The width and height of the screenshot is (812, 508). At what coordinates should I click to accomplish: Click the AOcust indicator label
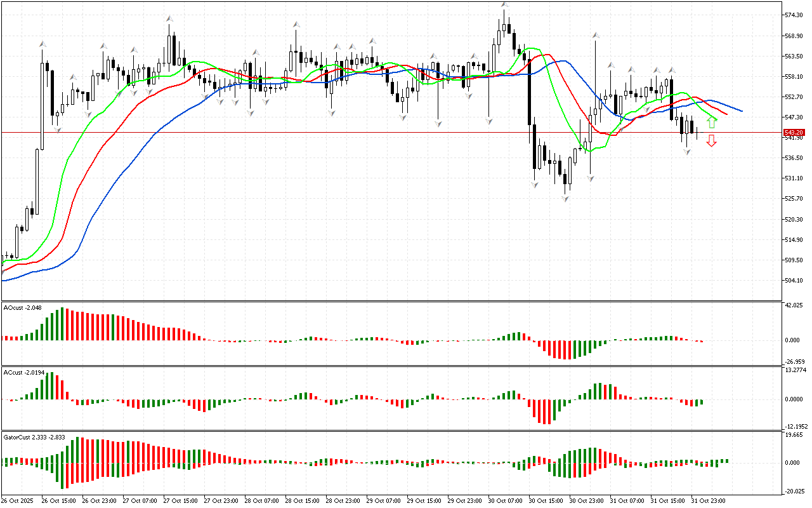(23, 308)
